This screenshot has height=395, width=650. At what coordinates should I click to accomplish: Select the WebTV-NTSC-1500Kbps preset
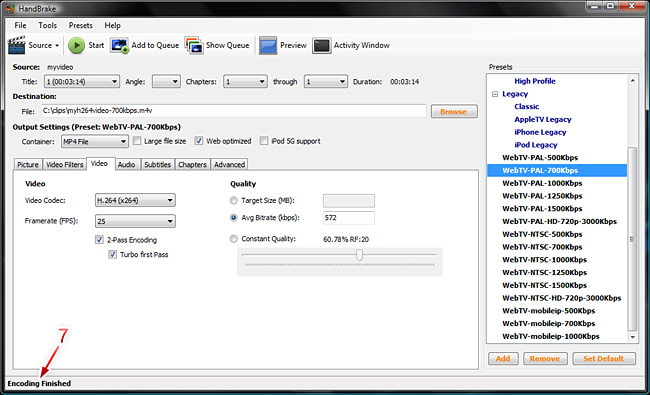click(544, 285)
